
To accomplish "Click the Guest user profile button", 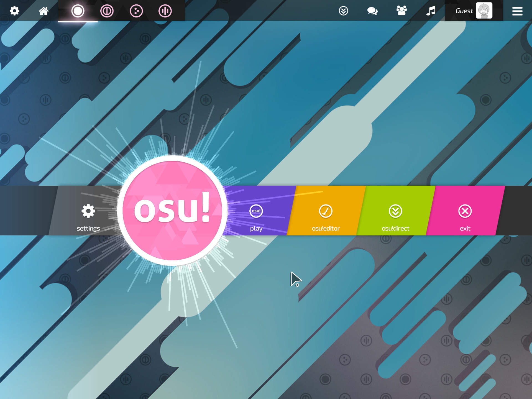I will pyautogui.click(x=474, y=11).
